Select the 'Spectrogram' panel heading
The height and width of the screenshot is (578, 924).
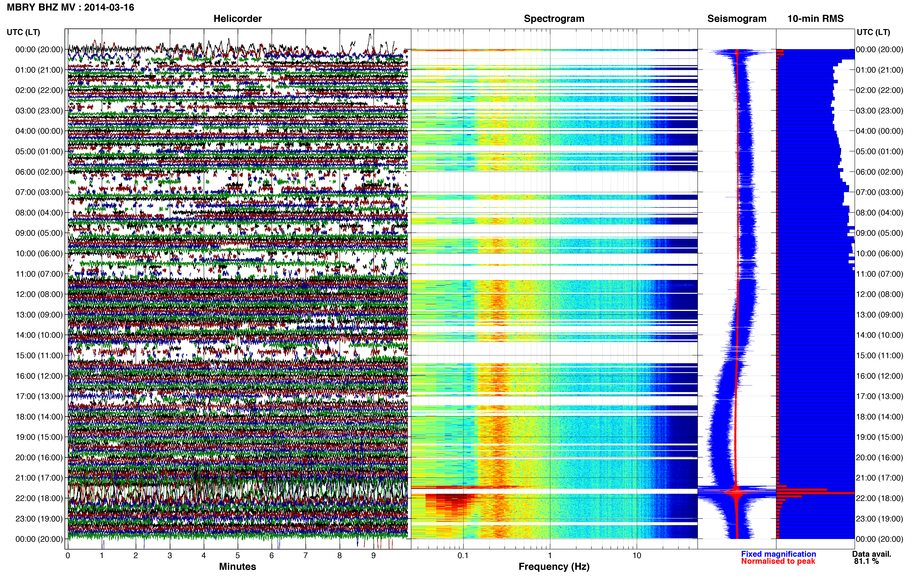pos(554,19)
